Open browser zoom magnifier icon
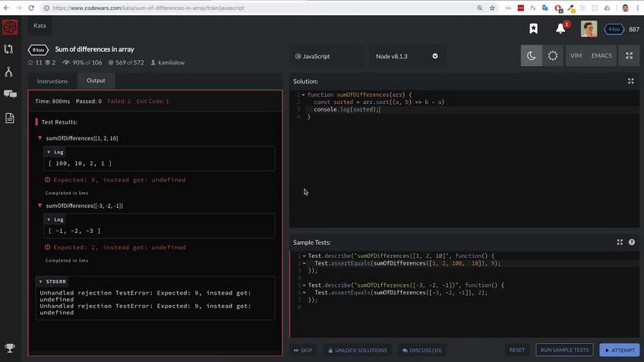This screenshot has width=644, height=362. pos(480,8)
